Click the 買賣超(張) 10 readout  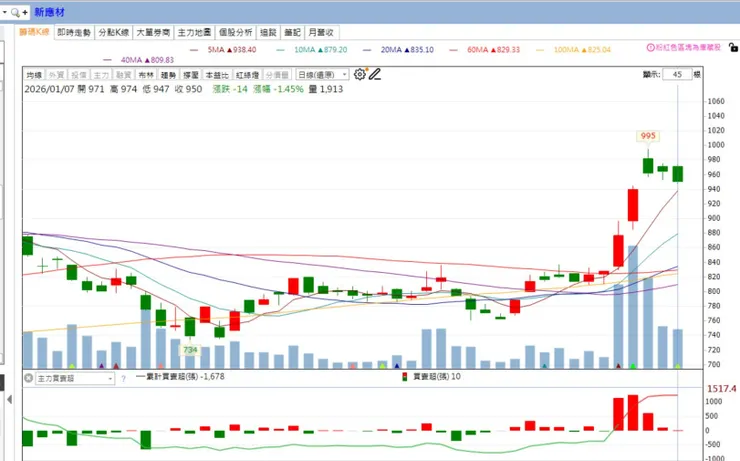[437, 377]
